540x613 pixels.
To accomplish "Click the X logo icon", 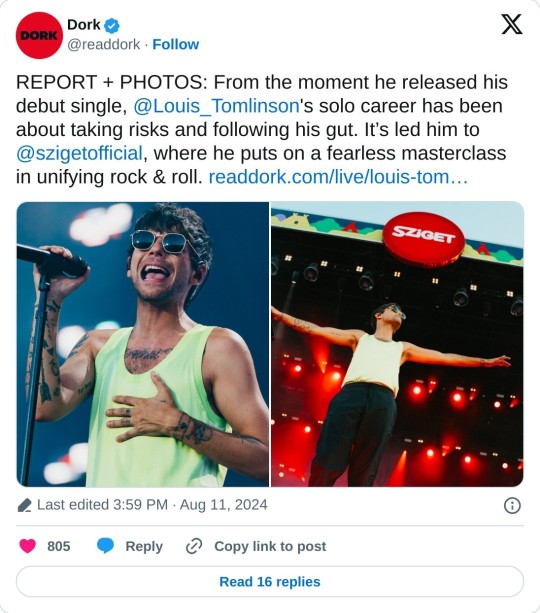I will click(x=512, y=25).
